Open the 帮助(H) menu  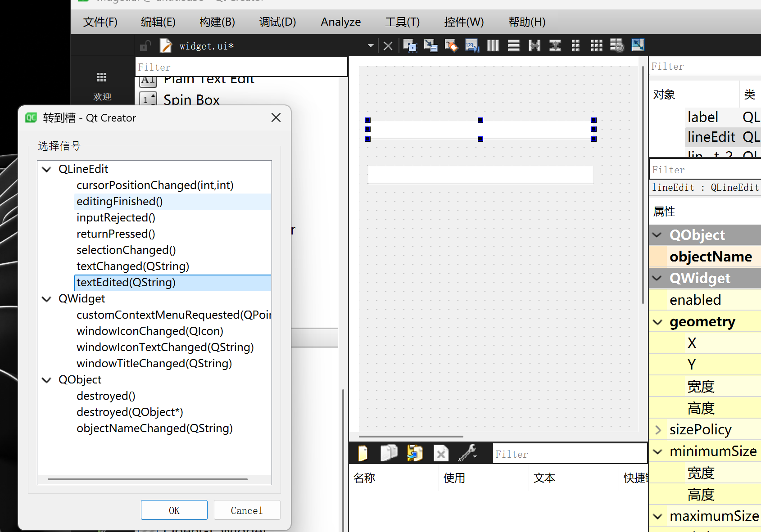click(527, 22)
